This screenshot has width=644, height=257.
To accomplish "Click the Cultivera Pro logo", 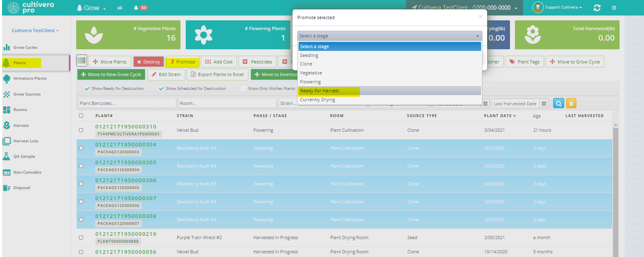I will click(31, 8).
